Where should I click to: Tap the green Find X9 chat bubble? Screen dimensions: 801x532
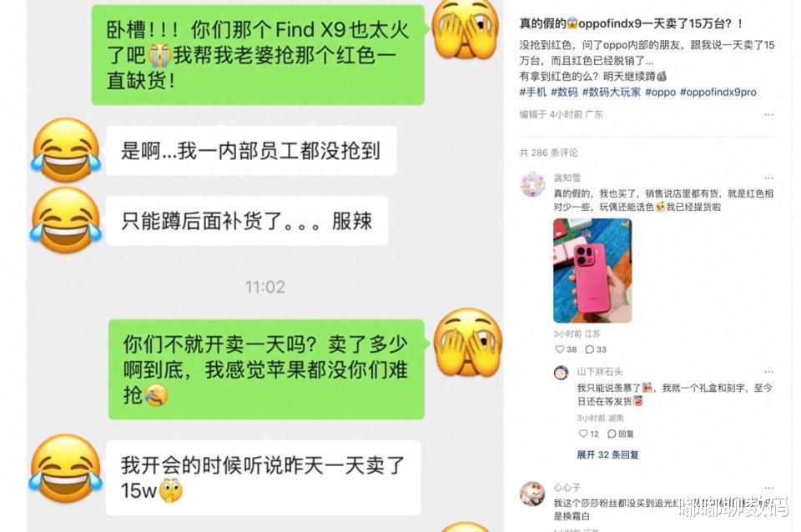[258, 55]
